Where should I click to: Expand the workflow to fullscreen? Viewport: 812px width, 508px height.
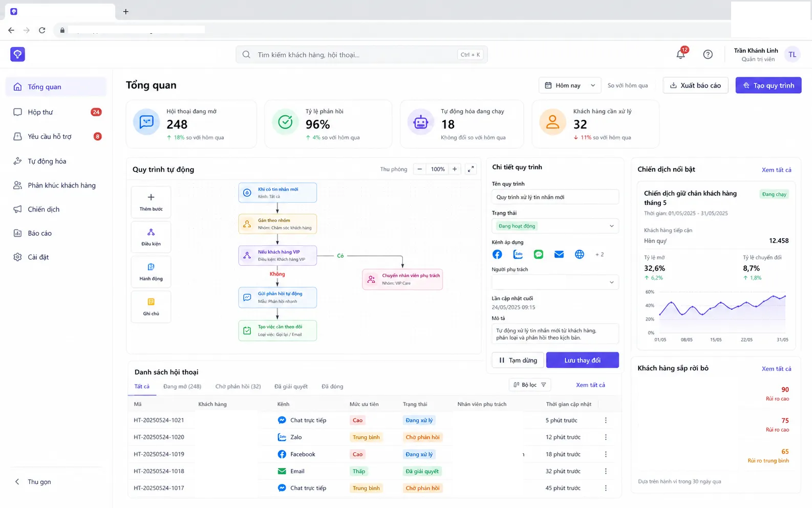point(471,169)
